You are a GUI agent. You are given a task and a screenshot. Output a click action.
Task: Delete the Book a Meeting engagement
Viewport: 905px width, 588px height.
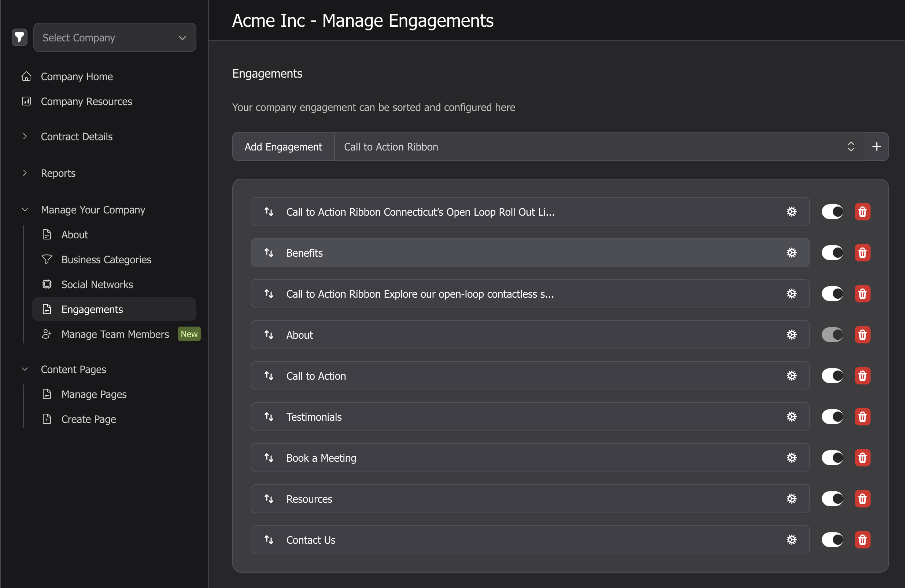click(x=862, y=458)
